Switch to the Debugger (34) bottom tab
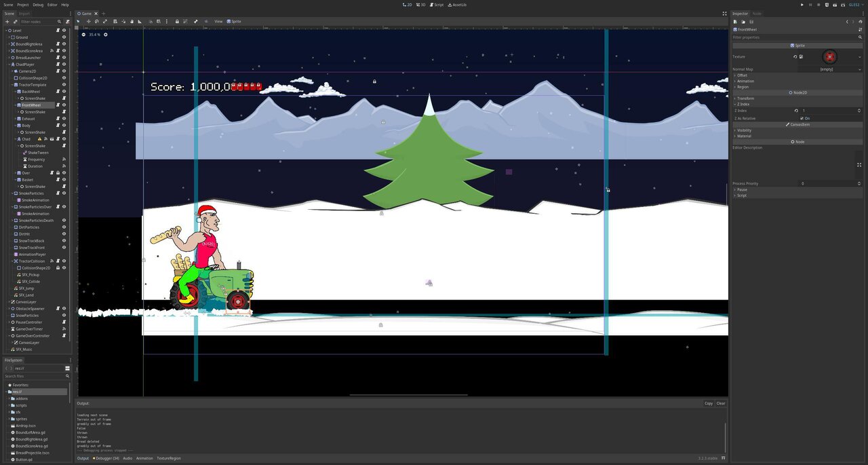This screenshot has height=465, width=868. tap(106, 458)
